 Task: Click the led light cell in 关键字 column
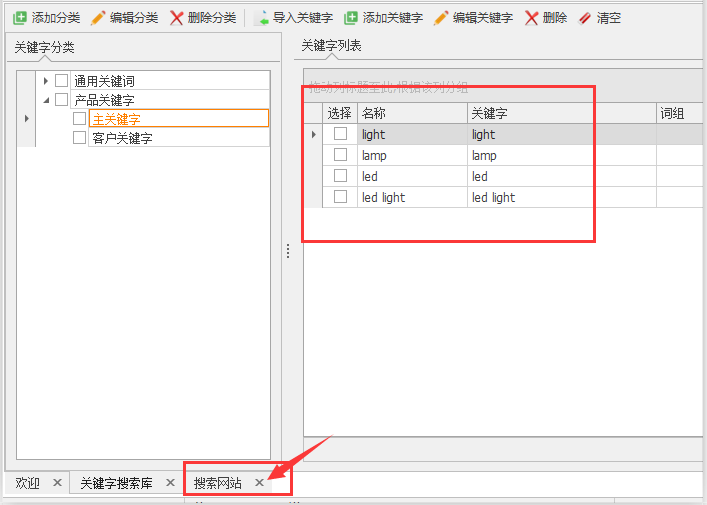(562, 197)
